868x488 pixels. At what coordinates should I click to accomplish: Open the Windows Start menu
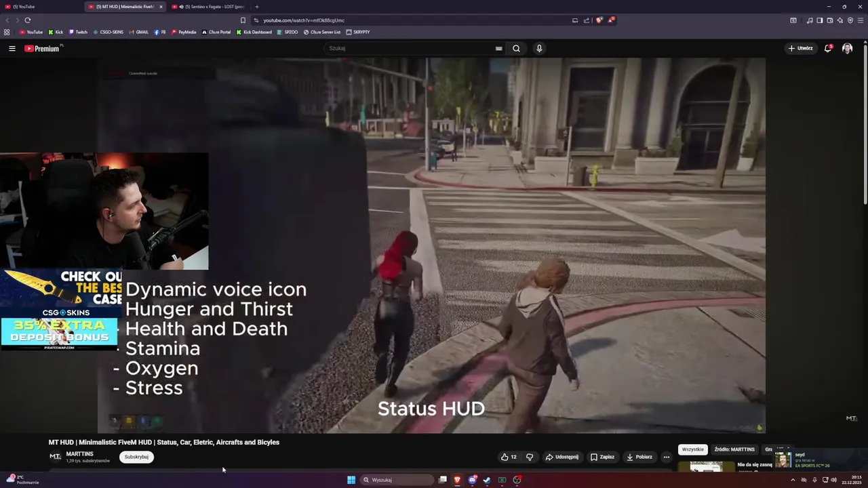click(x=351, y=480)
